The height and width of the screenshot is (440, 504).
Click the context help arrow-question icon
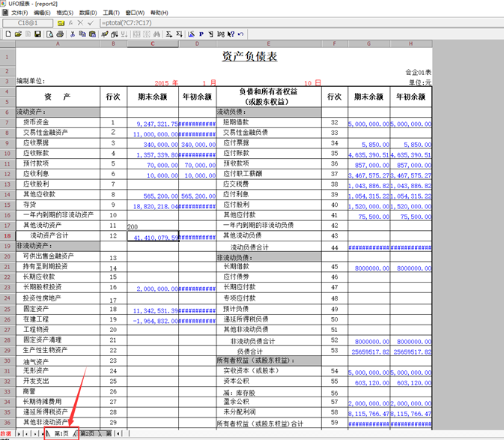coord(231,34)
